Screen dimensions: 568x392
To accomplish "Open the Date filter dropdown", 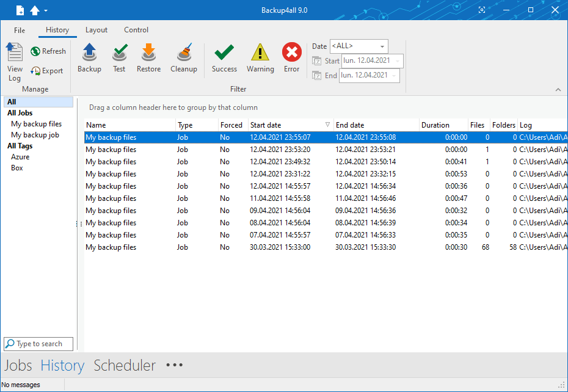I will point(382,46).
